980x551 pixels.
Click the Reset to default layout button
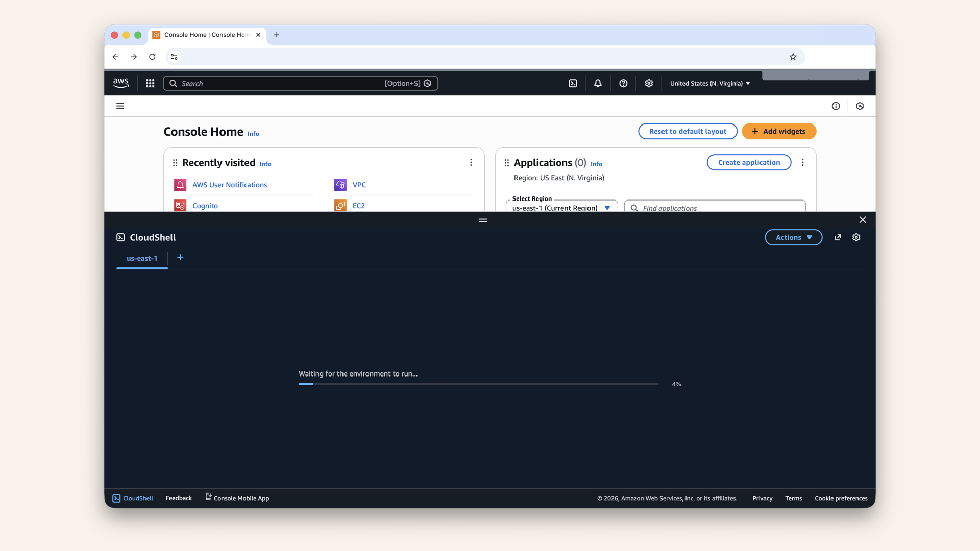(x=688, y=131)
